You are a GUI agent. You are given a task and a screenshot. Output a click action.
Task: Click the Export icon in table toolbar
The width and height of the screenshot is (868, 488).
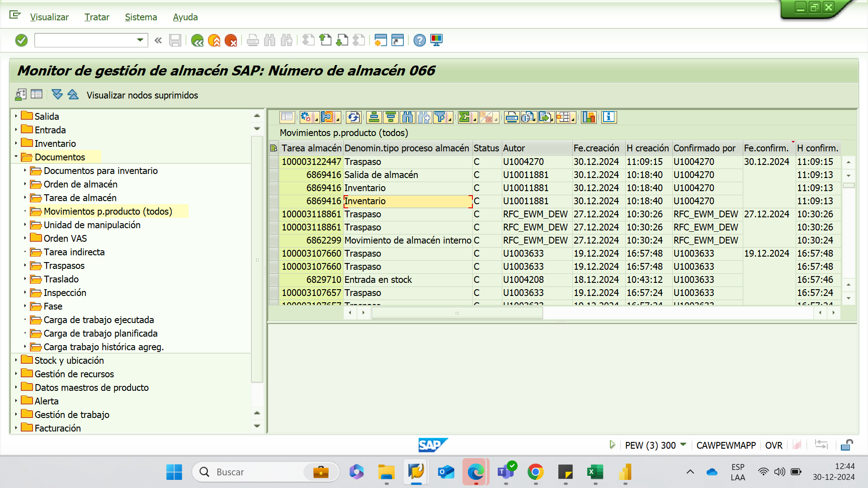pos(546,117)
